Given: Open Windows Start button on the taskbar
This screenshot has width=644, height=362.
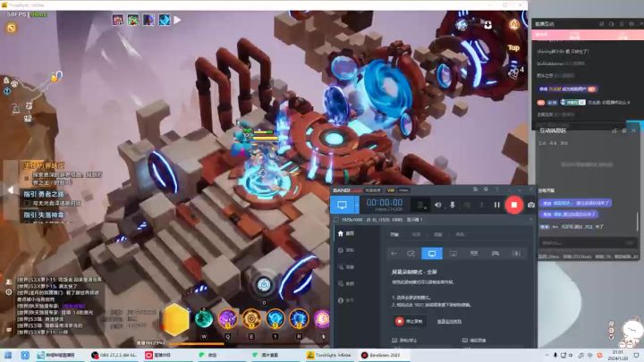Looking at the screenshot, I should (x=8, y=355).
